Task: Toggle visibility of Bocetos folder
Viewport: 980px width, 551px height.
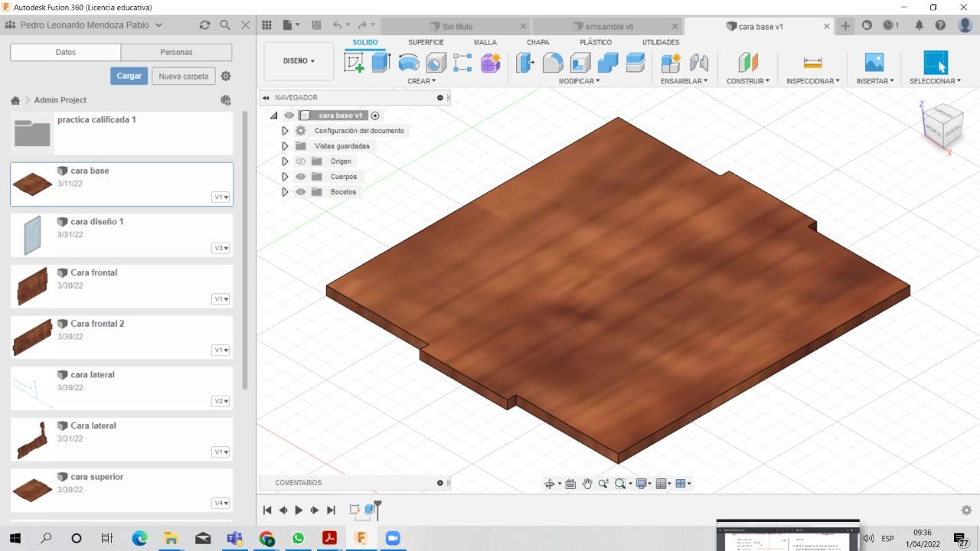Action: (x=301, y=192)
